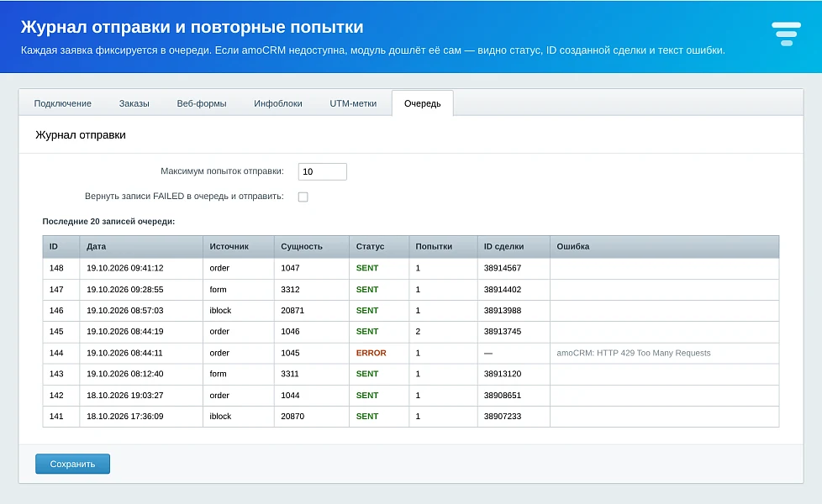The width and height of the screenshot is (822, 504).
Task: Click the date 19.10.2026 09:28:55
Action: click(x=124, y=289)
